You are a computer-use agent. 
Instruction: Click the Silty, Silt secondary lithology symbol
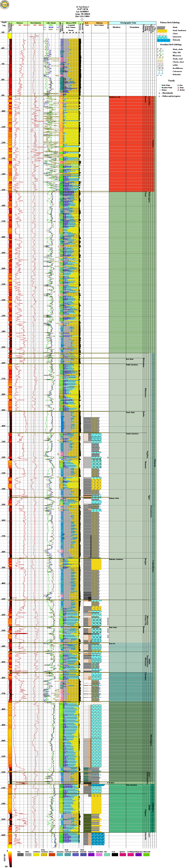tap(160, 53)
